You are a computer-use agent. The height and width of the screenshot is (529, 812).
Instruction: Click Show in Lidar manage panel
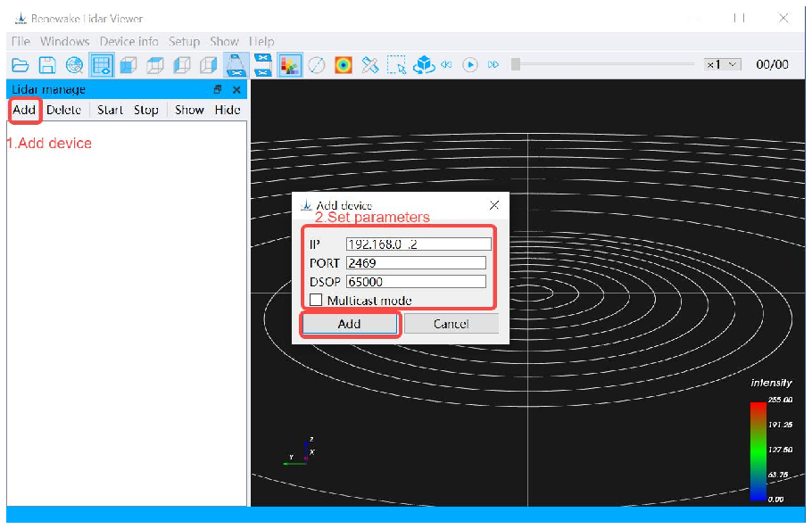pos(189,110)
